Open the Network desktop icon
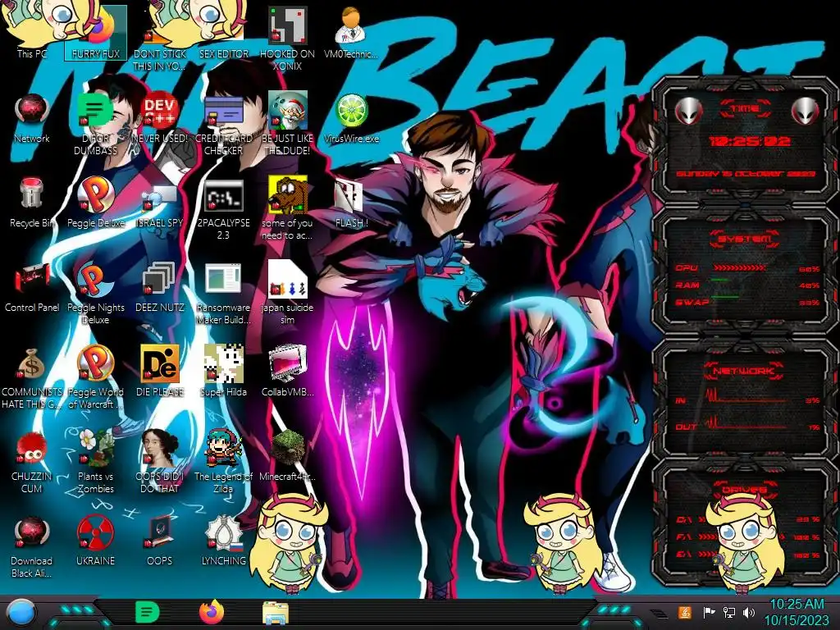The width and height of the screenshot is (840, 630). pyautogui.click(x=32, y=118)
